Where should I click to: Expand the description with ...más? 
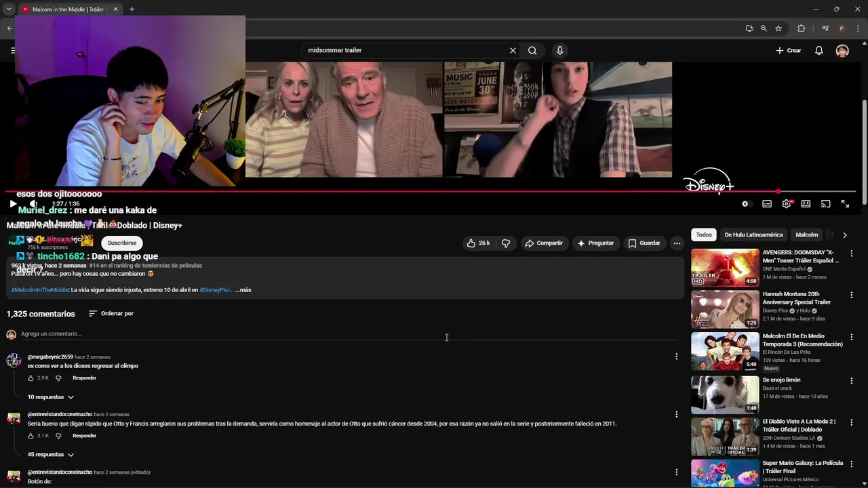(243, 290)
